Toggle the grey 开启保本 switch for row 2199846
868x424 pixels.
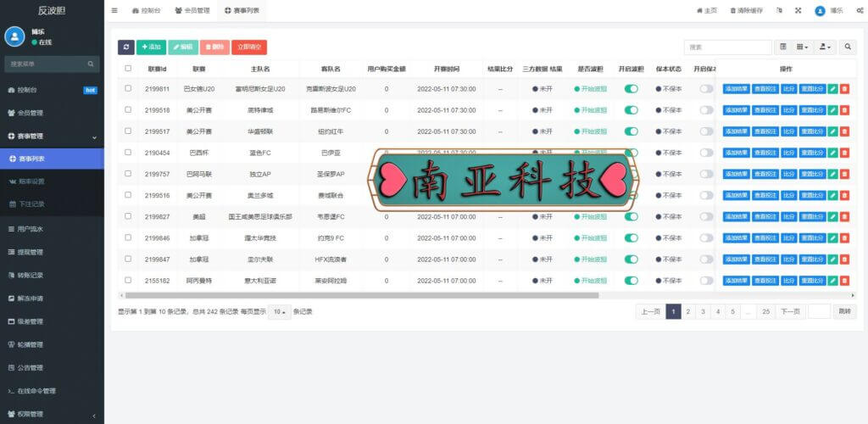coord(706,238)
